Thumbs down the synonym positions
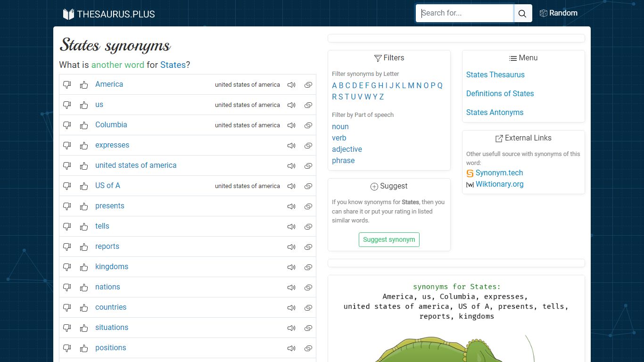The height and width of the screenshot is (362, 644). [67, 348]
